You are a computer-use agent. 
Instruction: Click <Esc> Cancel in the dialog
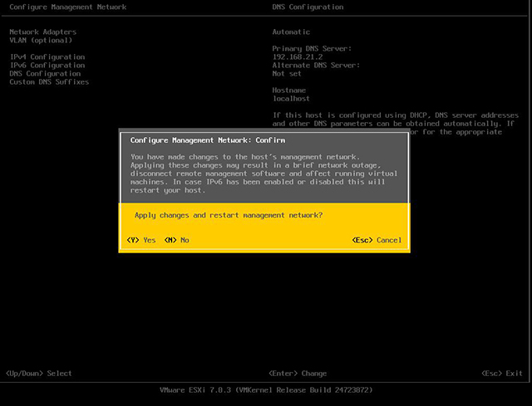pyautogui.click(x=377, y=240)
